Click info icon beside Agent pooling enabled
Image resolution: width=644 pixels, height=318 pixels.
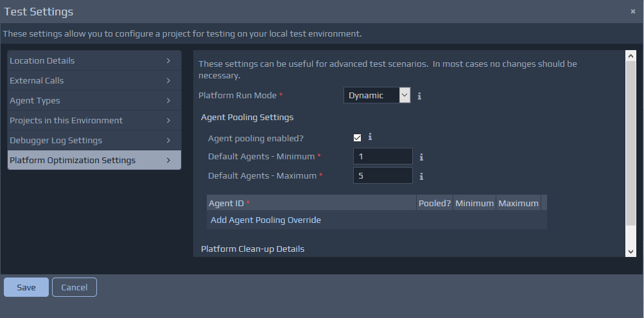coord(370,137)
